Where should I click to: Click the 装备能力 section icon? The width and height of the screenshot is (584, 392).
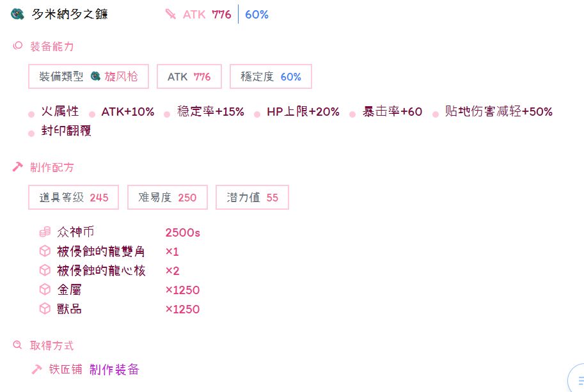click(x=18, y=46)
